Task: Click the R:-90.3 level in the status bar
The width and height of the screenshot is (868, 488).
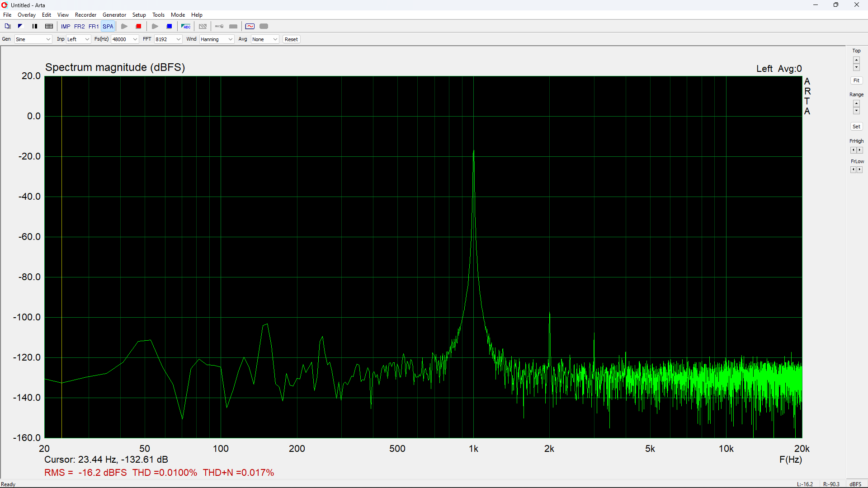Action: 831,484
